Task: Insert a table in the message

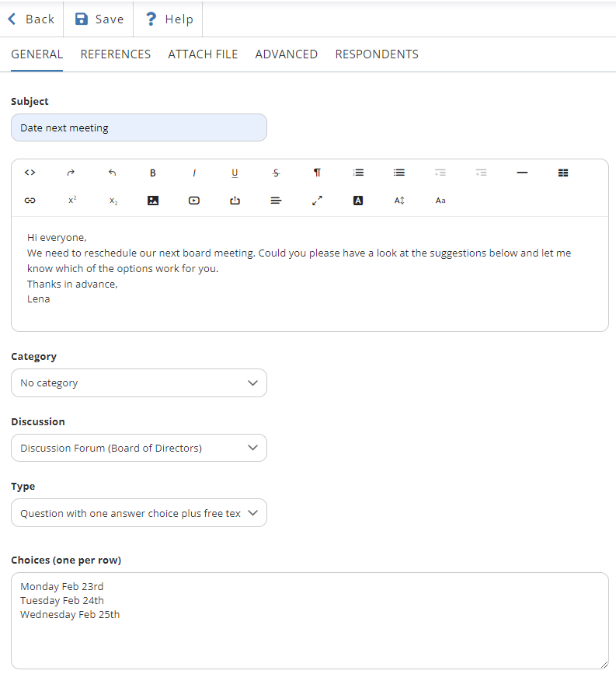Action: coord(563,173)
